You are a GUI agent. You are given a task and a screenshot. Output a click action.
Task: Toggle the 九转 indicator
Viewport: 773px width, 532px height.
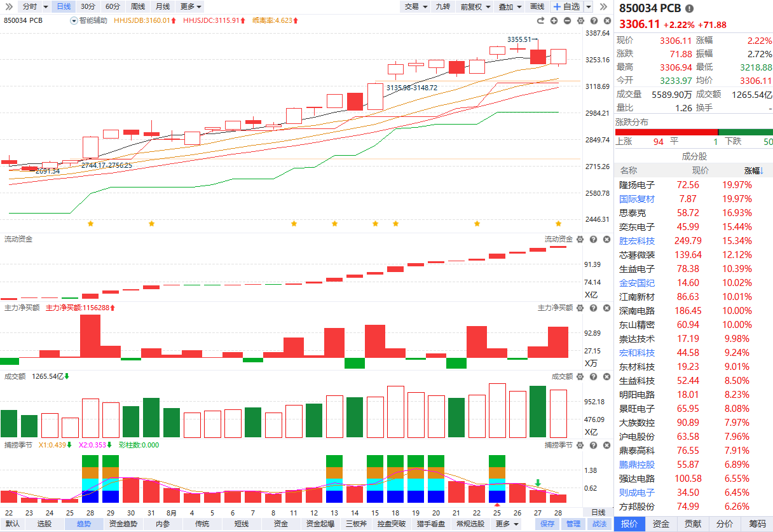[x=442, y=6]
